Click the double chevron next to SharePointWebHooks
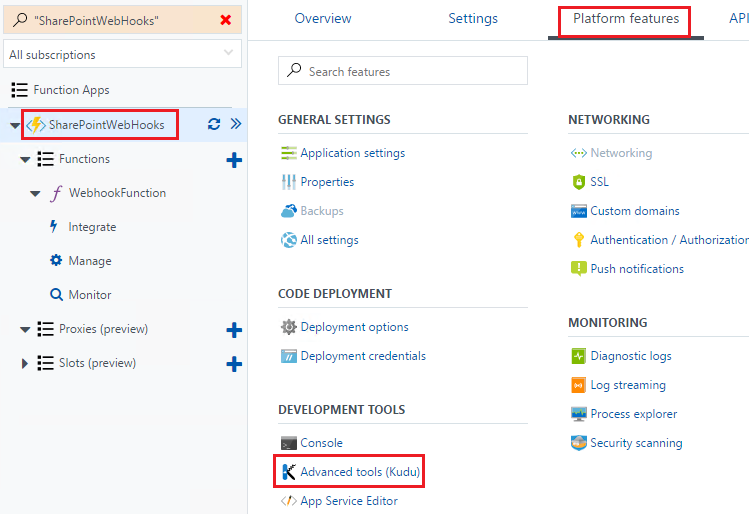Image resolution: width=749 pixels, height=514 pixels. [235, 124]
